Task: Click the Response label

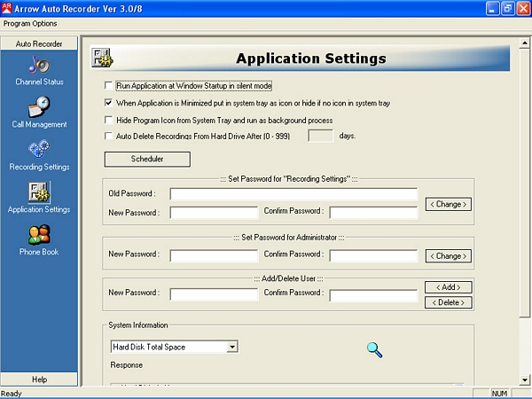Action: [x=127, y=365]
